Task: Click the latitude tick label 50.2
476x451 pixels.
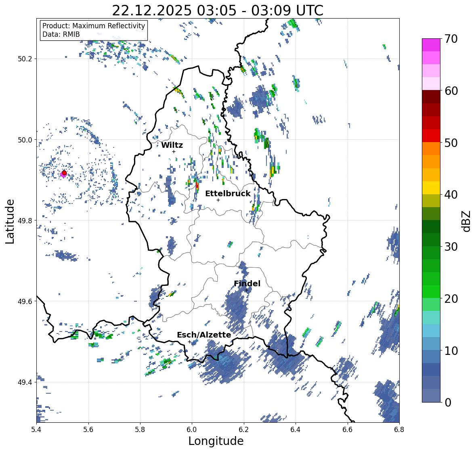Action: click(25, 59)
